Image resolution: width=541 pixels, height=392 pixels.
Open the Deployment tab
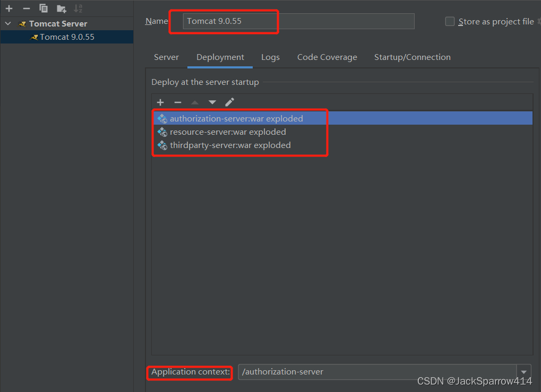point(220,57)
